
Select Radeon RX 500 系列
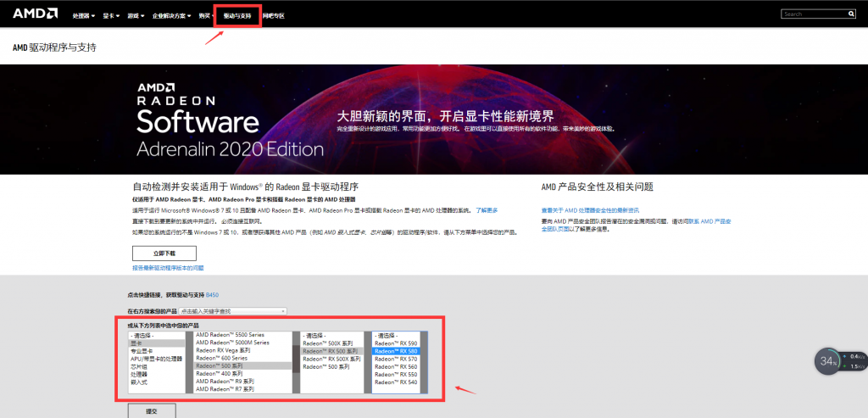pyautogui.click(x=332, y=351)
